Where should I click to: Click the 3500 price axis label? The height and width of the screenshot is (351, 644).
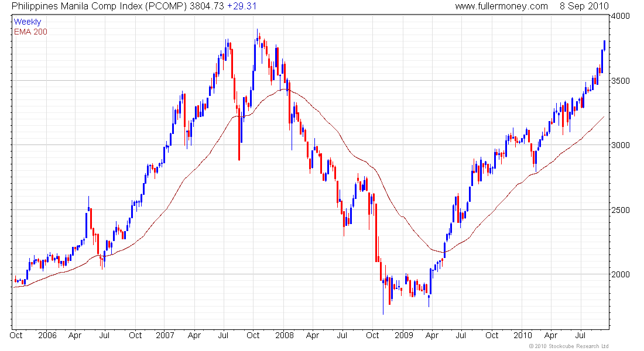[620, 81]
